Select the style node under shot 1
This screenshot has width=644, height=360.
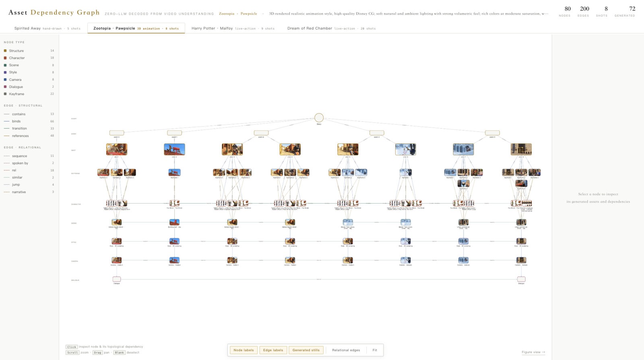pyautogui.click(x=117, y=241)
